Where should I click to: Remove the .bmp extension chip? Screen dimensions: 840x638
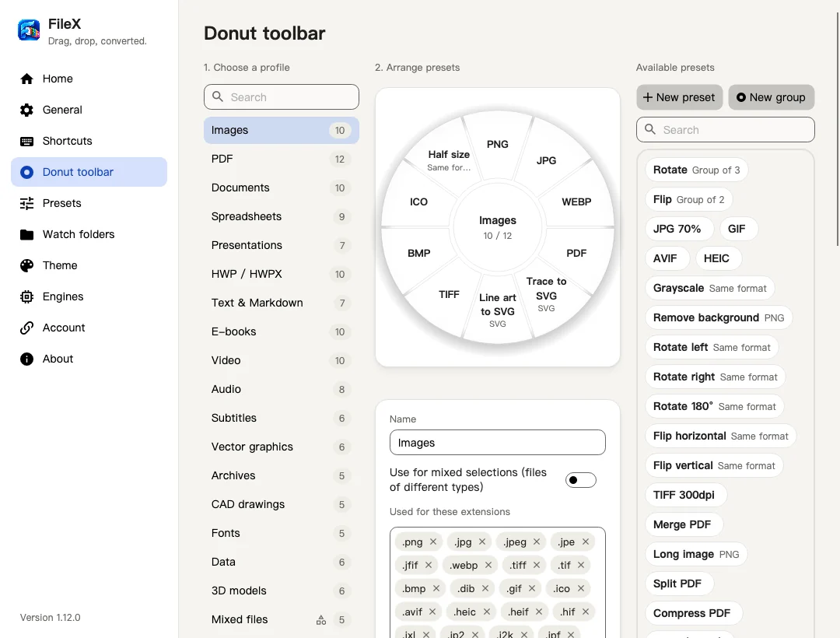click(x=436, y=588)
